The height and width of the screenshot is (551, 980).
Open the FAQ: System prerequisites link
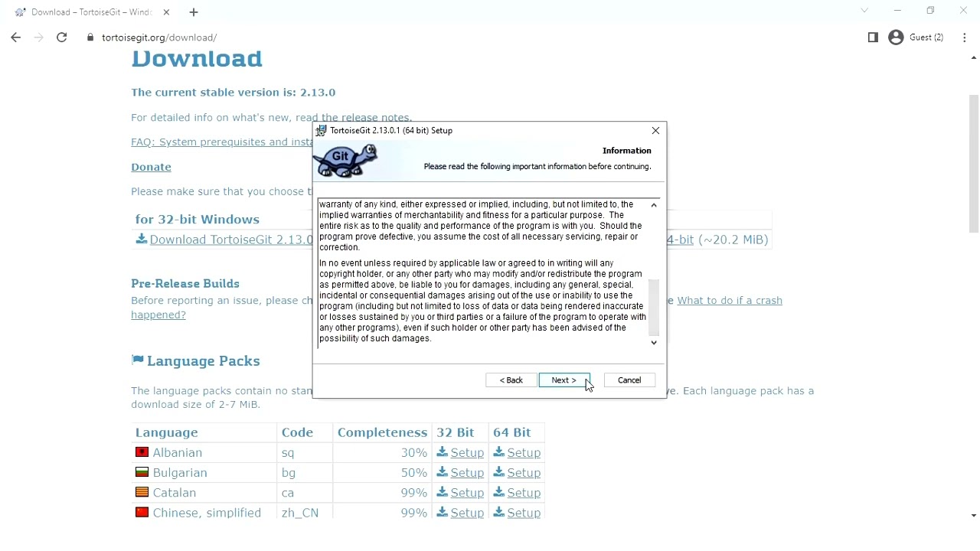pos(221,142)
